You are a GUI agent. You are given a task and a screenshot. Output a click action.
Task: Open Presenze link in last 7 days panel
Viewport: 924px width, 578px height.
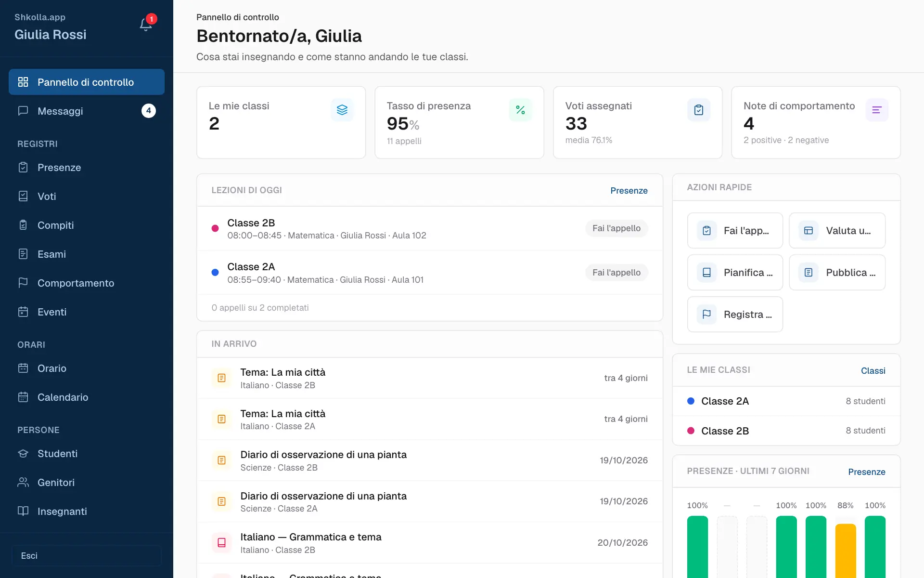[x=867, y=472]
